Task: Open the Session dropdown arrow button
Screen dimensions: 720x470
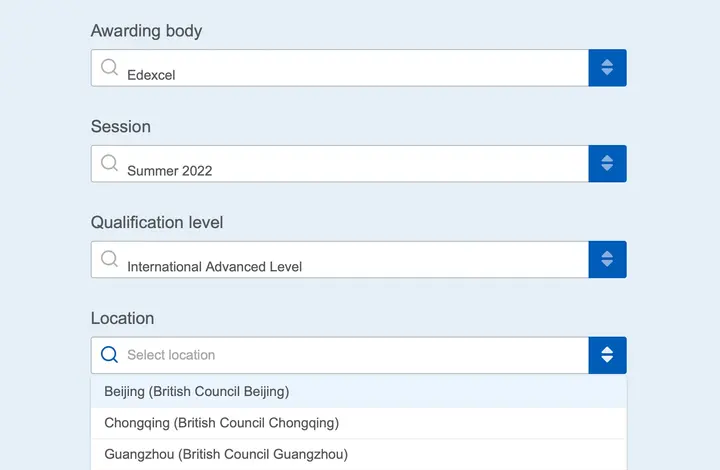Action: [x=607, y=163]
